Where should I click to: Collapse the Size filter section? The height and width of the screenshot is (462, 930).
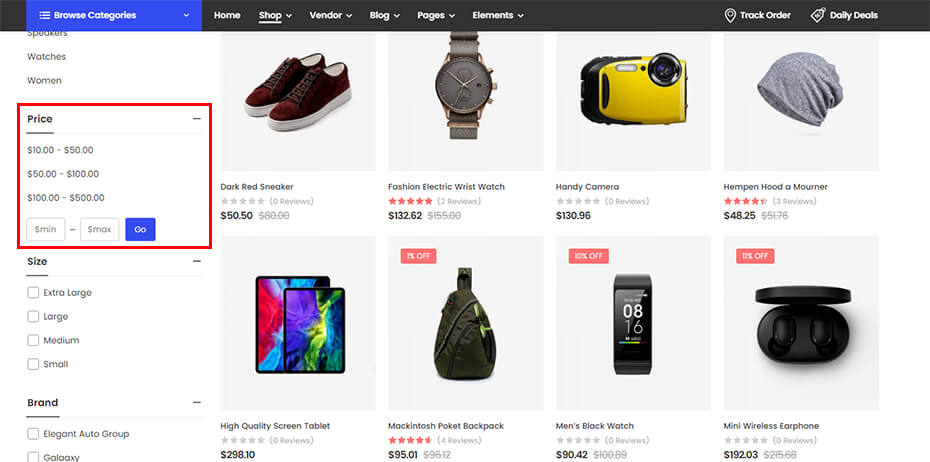tap(196, 261)
